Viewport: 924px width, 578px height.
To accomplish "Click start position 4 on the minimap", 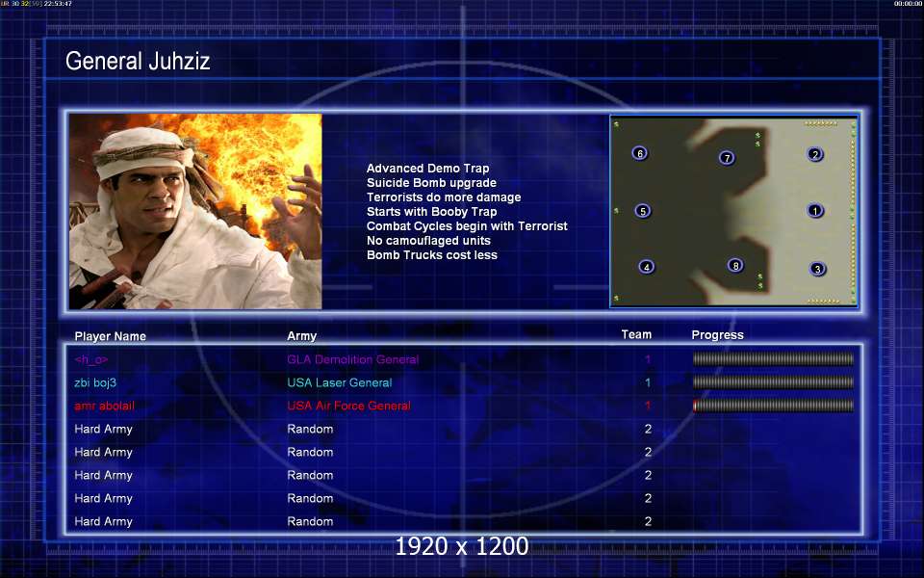I will point(647,267).
